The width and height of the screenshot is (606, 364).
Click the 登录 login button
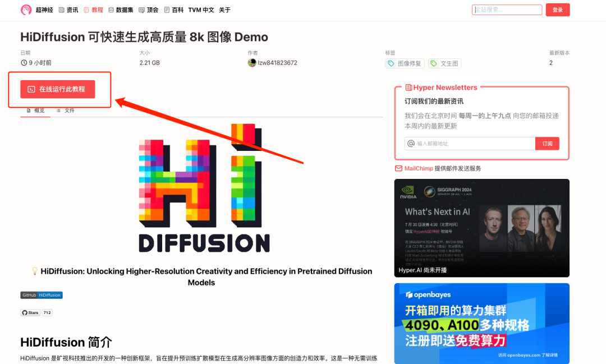tap(558, 10)
